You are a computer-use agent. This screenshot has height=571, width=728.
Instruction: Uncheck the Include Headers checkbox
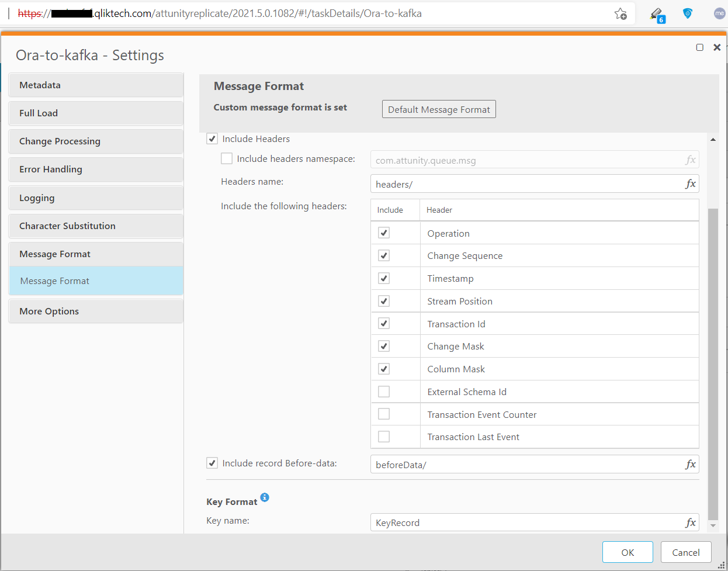pos(212,139)
